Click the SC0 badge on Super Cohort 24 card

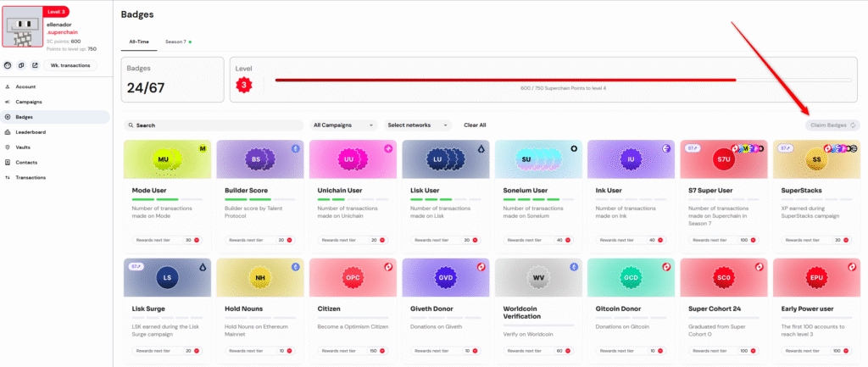[724, 277]
